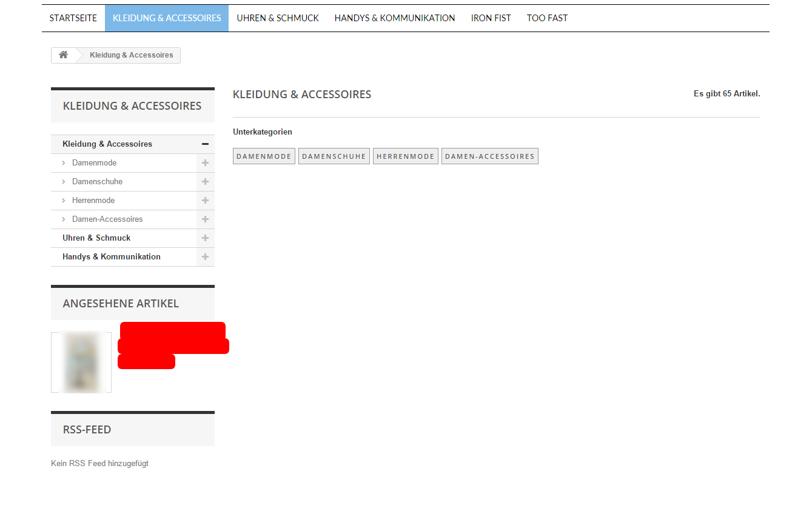Click the Kleidung & Accessoires sidebar block heading
Image resolution: width=812 pixels, height=514 pixels.
point(132,106)
